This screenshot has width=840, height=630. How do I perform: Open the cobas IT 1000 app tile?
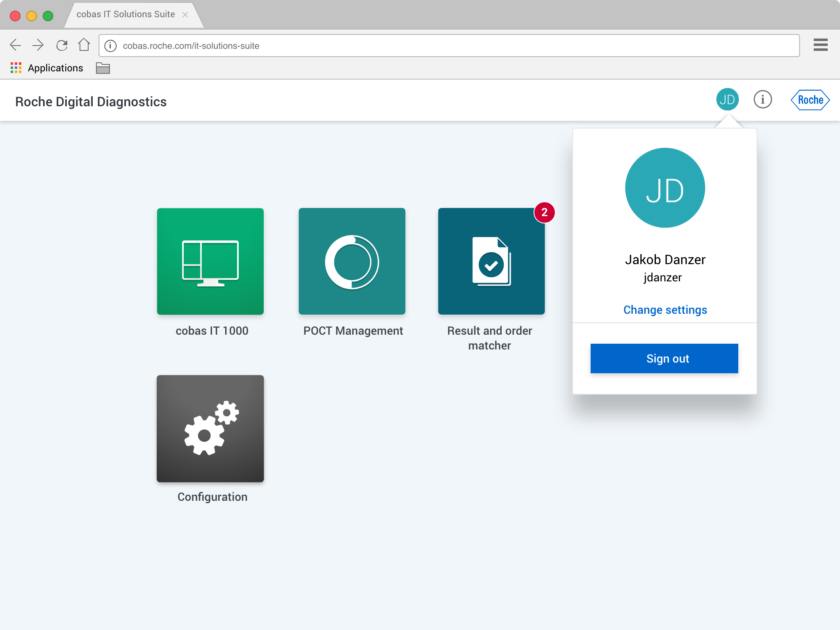[210, 261]
